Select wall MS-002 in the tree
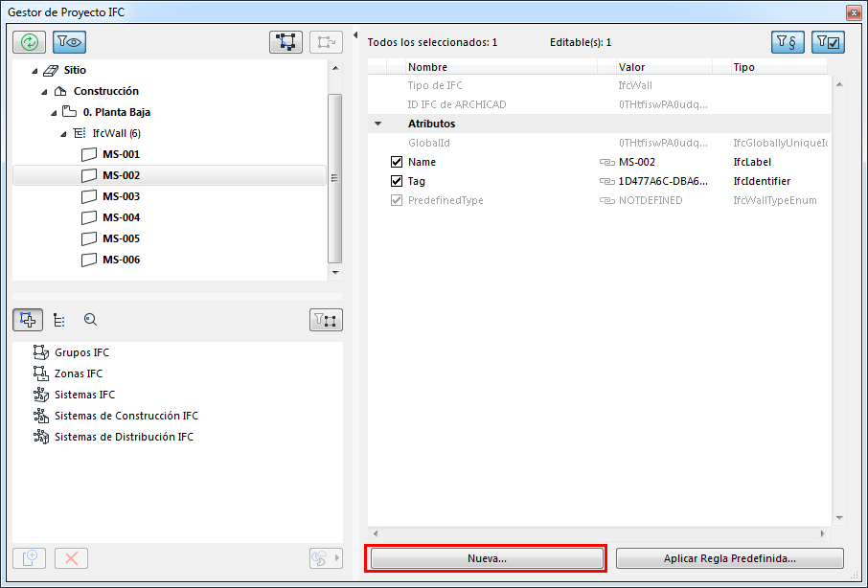 pos(122,175)
